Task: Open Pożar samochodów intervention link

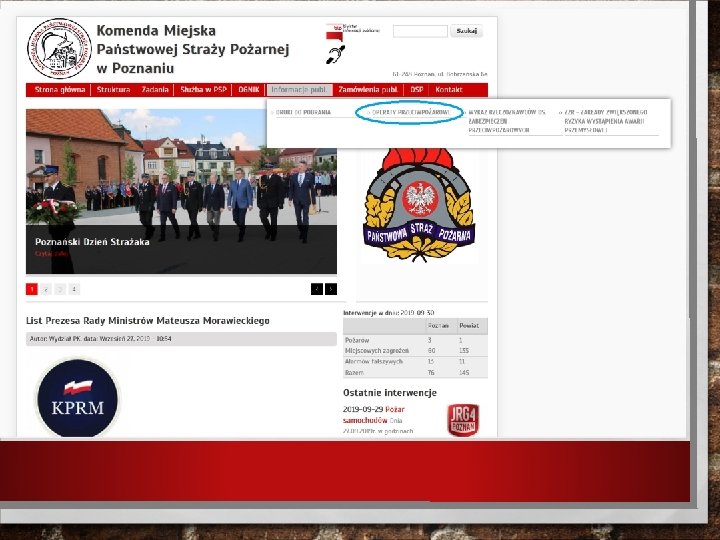Action: tap(374, 415)
